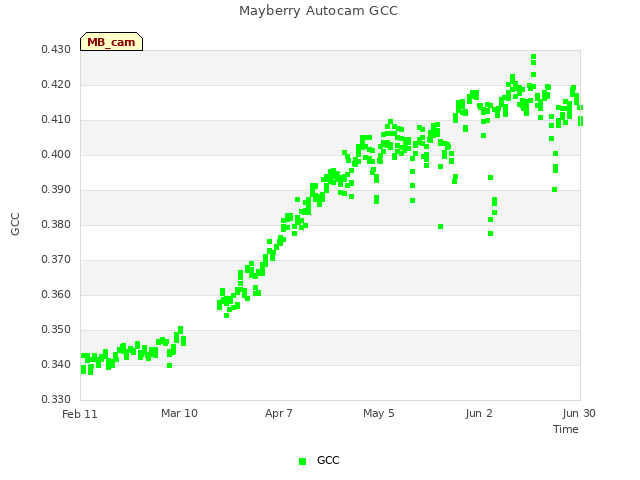Click the green GCC legend swatch
The width and height of the screenshot is (640, 480).
click(x=302, y=461)
